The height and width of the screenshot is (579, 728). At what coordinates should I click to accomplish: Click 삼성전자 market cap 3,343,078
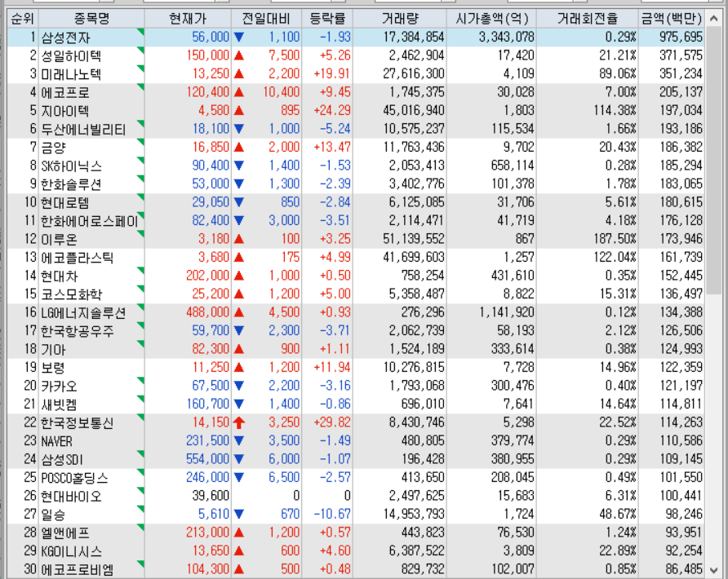coord(507,38)
